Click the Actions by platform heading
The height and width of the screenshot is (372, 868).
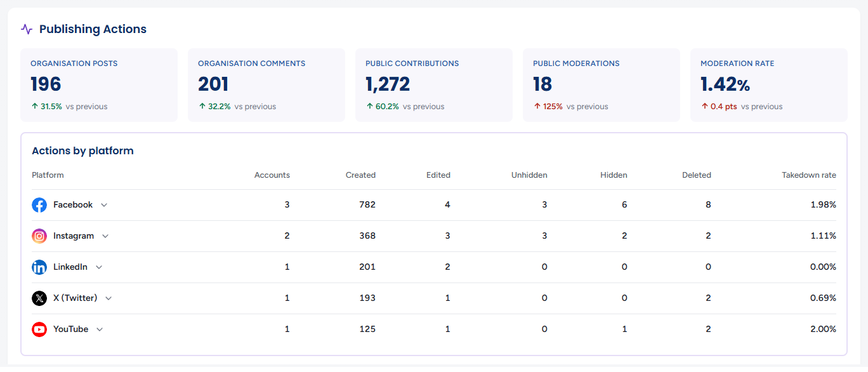(x=82, y=151)
